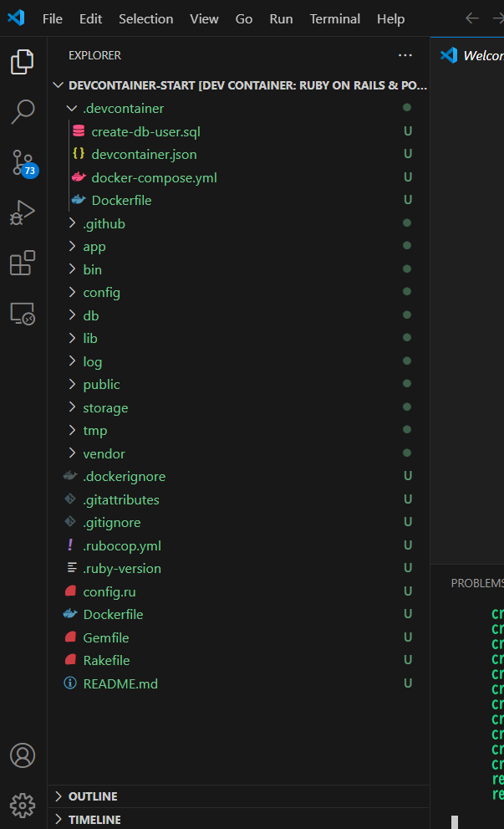Open Source Control with 73 changes
The height and width of the screenshot is (829, 504).
pyautogui.click(x=23, y=163)
